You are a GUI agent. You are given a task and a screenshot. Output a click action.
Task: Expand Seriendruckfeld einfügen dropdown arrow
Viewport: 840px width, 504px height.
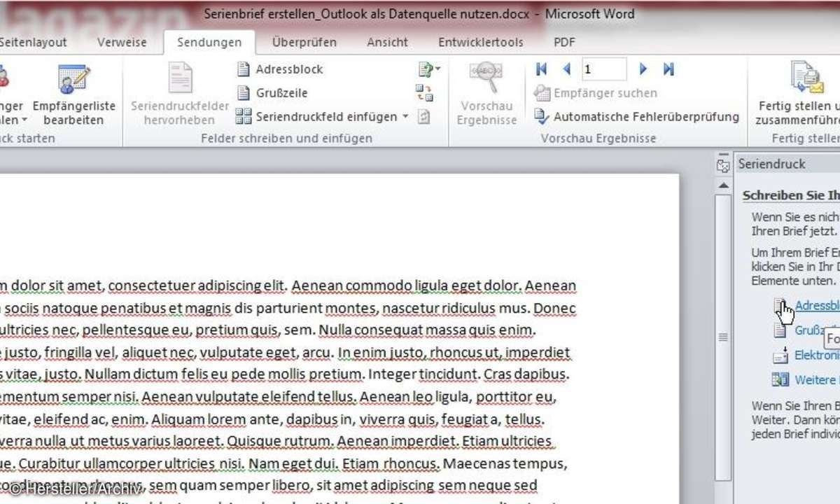[405, 117]
